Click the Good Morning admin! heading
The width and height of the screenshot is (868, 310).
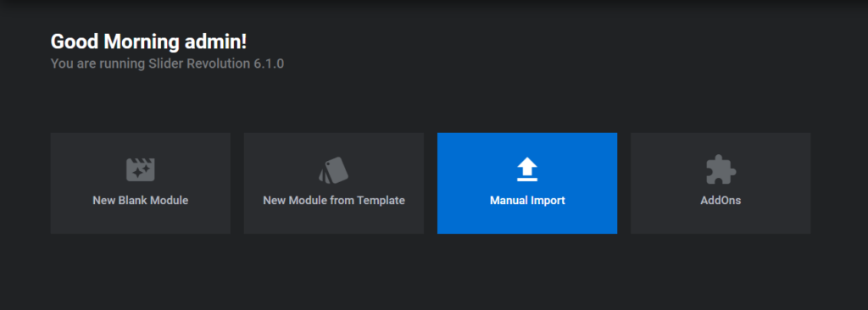(x=149, y=42)
